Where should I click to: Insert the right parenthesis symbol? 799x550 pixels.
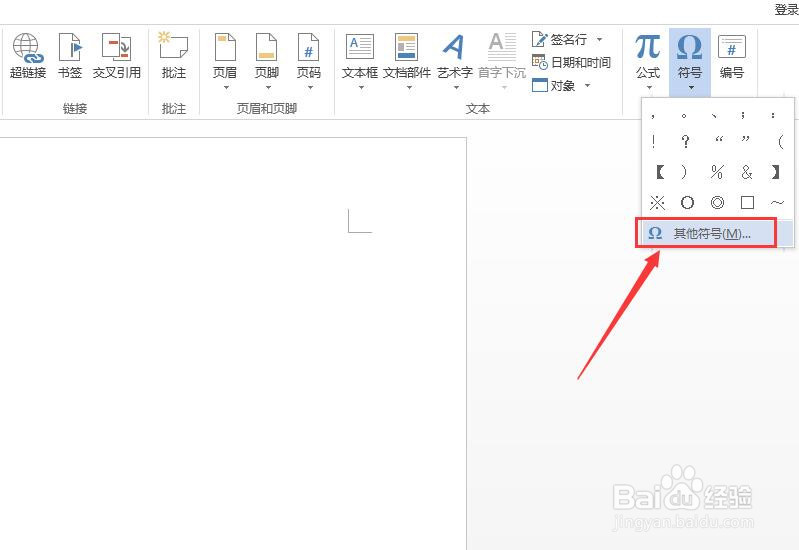(x=684, y=172)
